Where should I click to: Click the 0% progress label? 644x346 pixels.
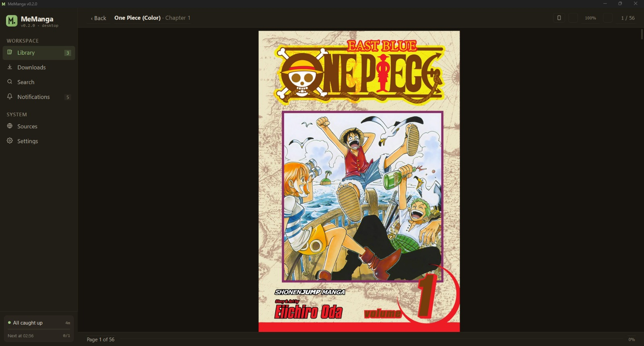coord(632,340)
